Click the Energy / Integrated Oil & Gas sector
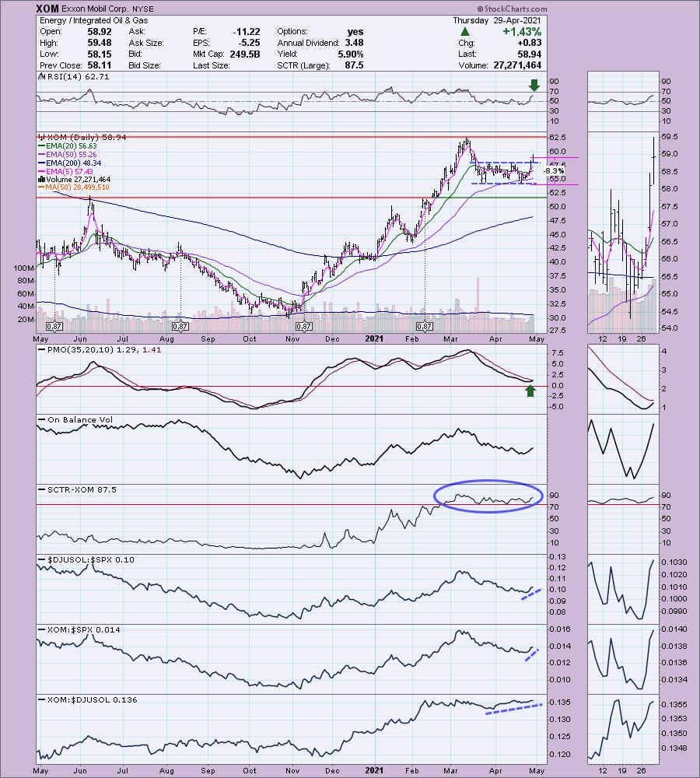The image size is (700, 778). pyautogui.click(x=94, y=20)
